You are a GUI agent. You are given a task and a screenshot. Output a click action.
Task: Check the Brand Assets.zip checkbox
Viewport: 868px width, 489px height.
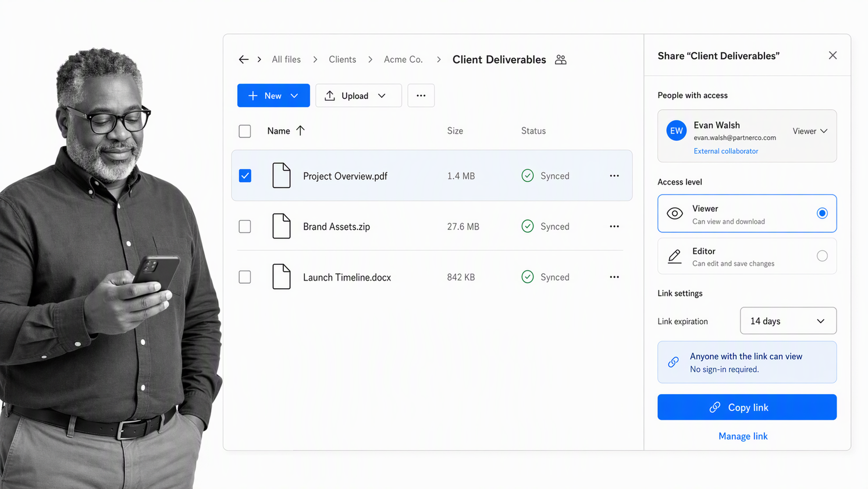pos(245,226)
